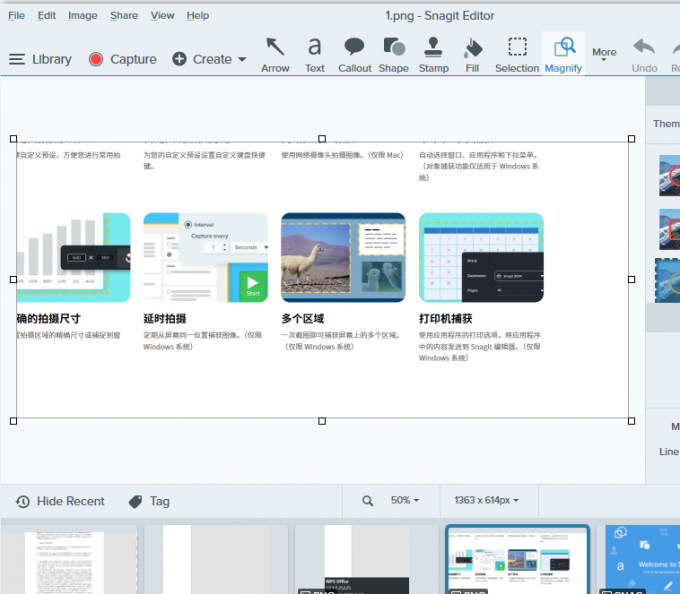
Task: Select the Callout tool
Action: (x=354, y=55)
